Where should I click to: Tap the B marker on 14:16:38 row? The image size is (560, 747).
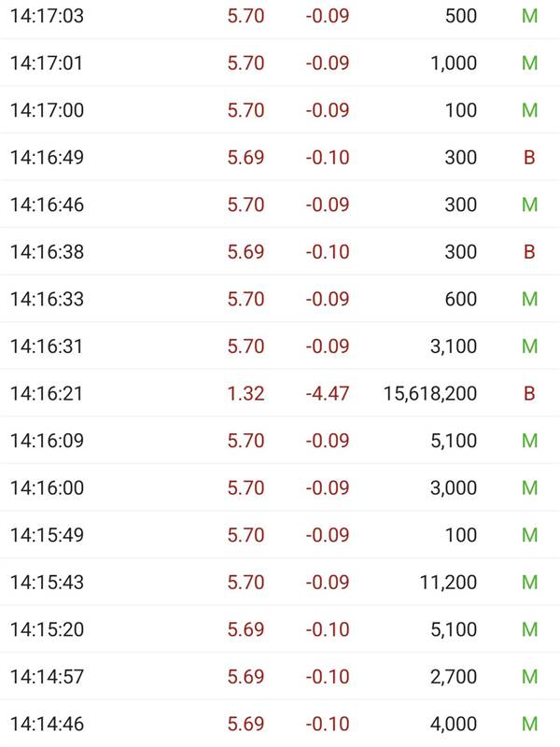click(x=529, y=251)
